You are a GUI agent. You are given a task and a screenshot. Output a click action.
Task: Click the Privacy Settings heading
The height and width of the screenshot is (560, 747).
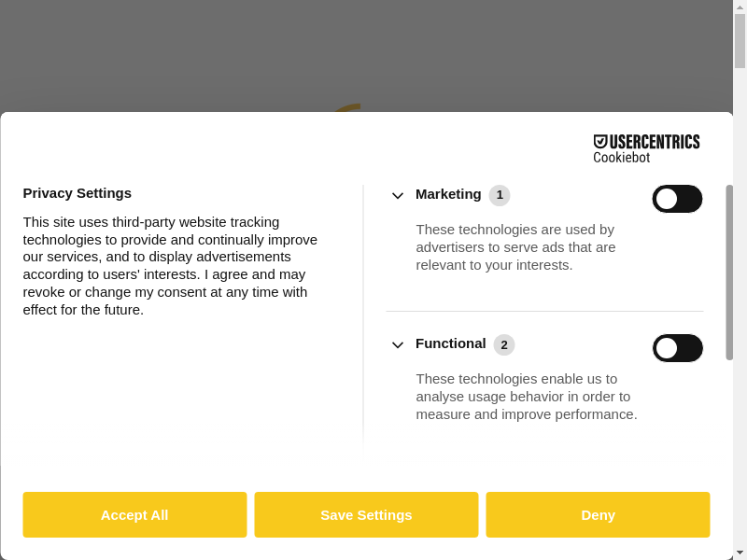point(78,193)
